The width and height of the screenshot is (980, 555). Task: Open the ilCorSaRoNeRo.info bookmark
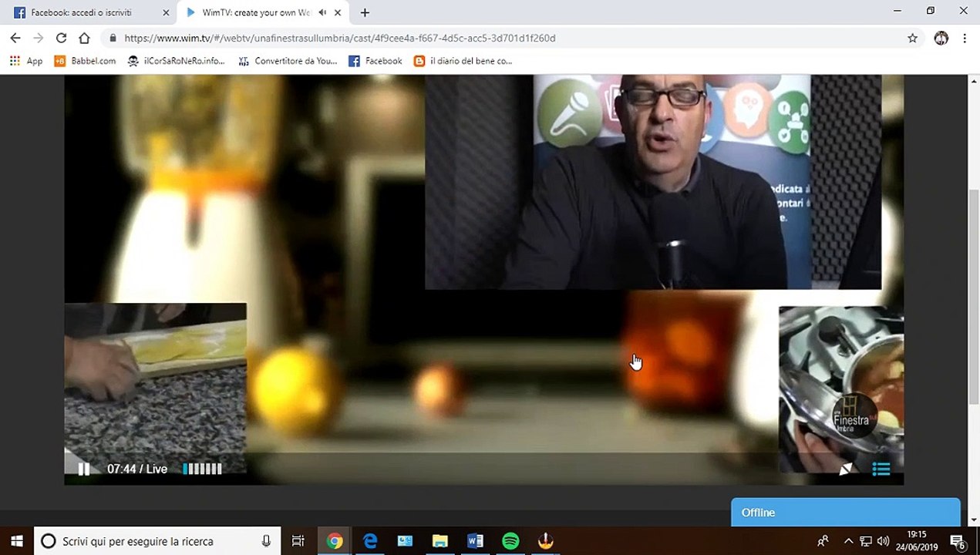click(177, 61)
